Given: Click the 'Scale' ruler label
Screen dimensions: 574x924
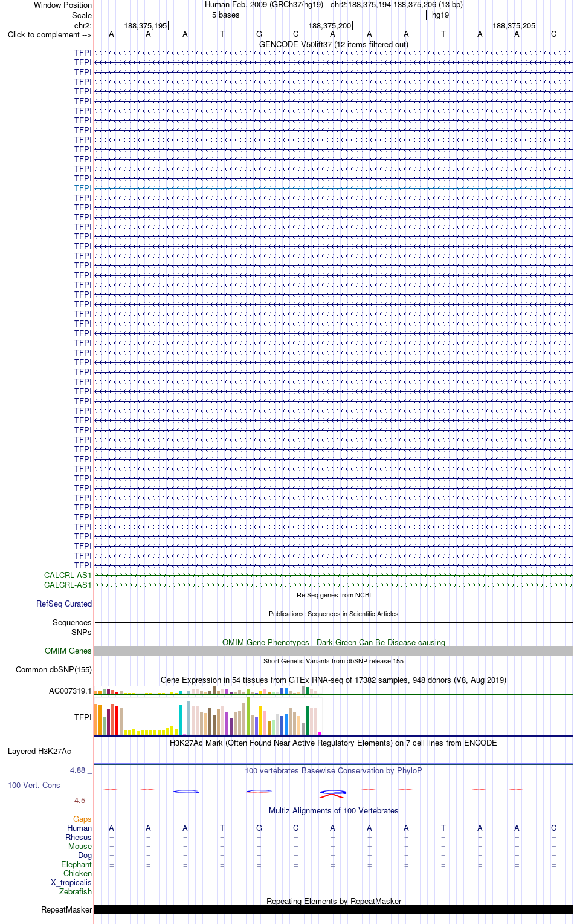Looking at the screenshot, I should (82, 15).
